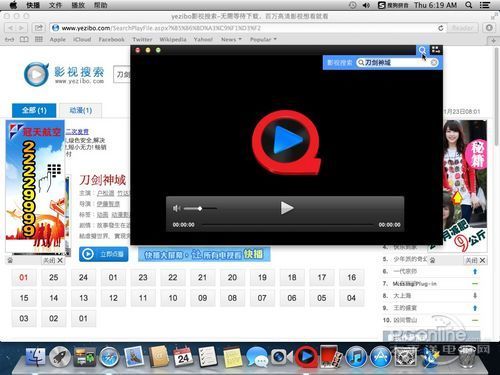Image resolution: width=500 pixels, height=375 pixels.
Task: Open App Store icon in Dock
Action: click(381, 357)
